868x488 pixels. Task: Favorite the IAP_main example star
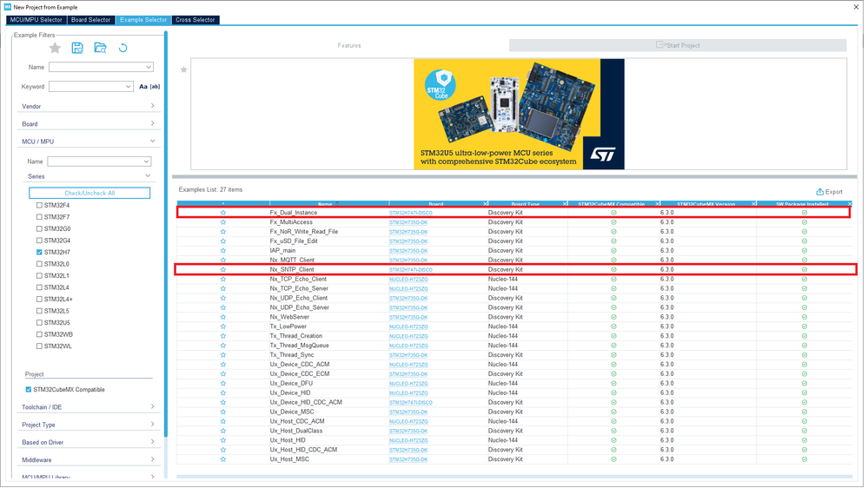point(223,251)
